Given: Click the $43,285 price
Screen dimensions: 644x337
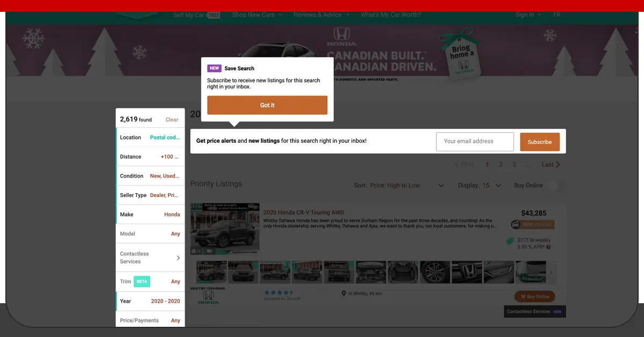Looking at the screenshot, I should (533, 213).
